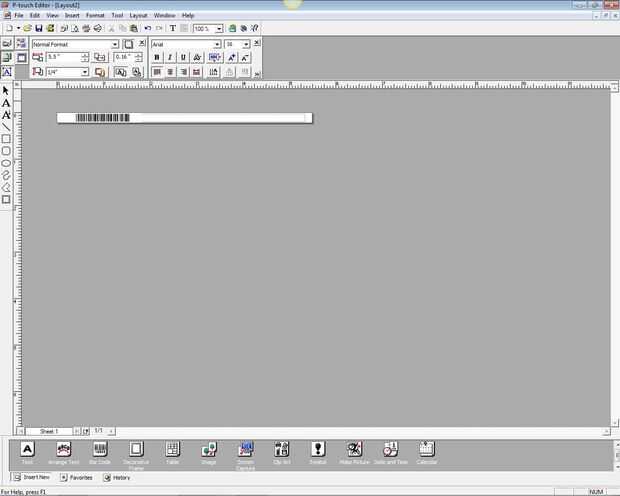Insert Arrange Text object

point(63,453)
